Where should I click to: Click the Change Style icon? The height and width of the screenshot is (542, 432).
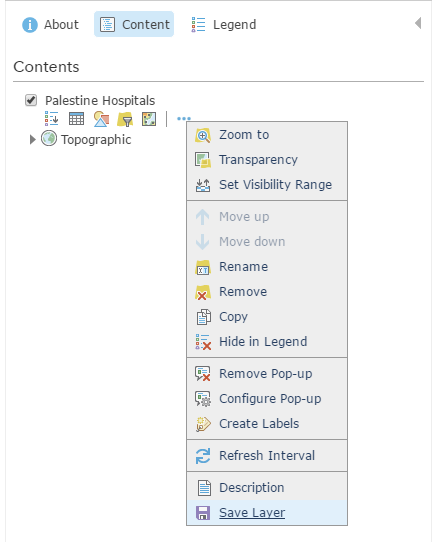pyautogui.click(x=101, y=119)
